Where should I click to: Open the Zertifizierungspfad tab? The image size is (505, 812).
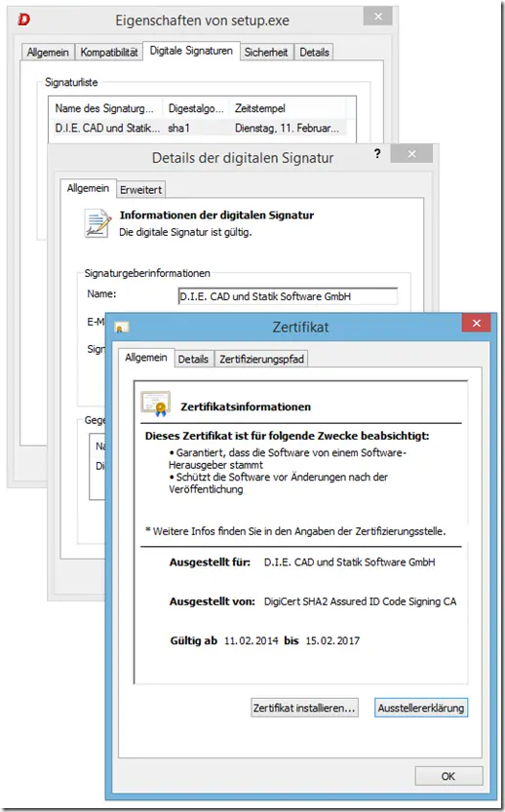click(261, 359)
